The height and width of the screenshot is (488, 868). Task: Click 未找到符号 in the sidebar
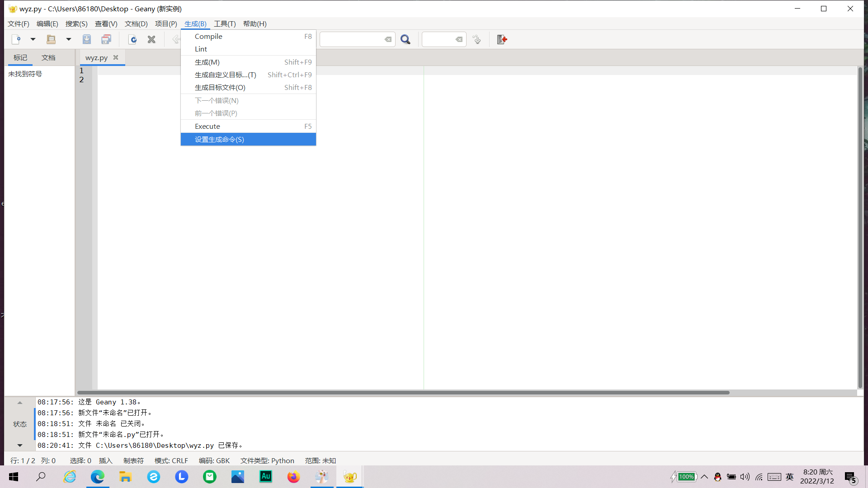point(25,74)
